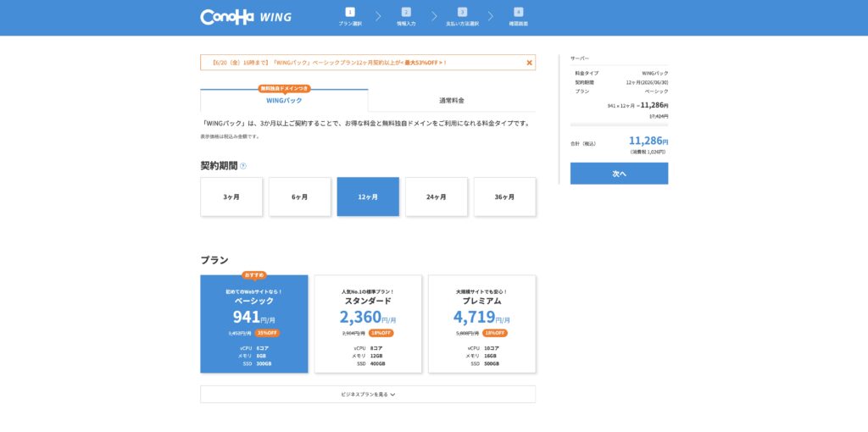Click the 消費税 1,026円 text

click(x=648, y=152)
